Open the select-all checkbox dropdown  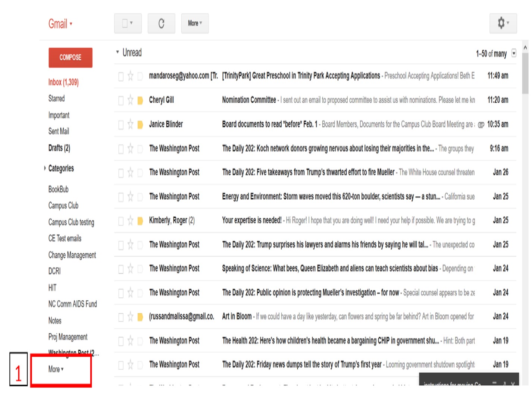point(128,24)
